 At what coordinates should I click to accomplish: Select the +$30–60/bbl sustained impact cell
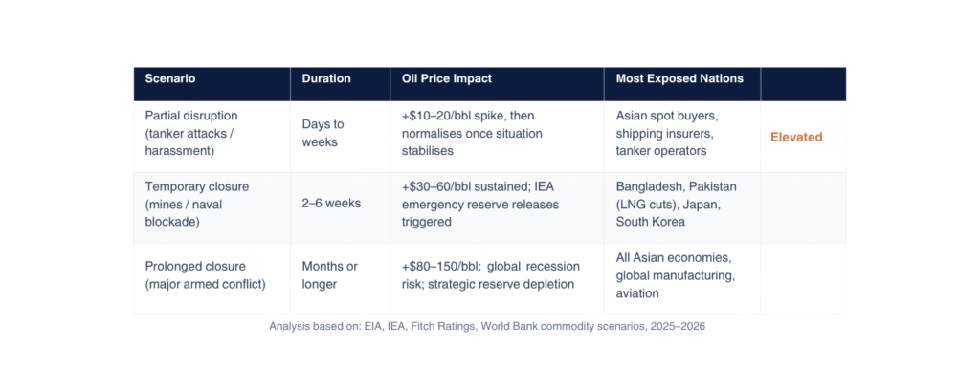pyautogui.click(x=479, y=204)
